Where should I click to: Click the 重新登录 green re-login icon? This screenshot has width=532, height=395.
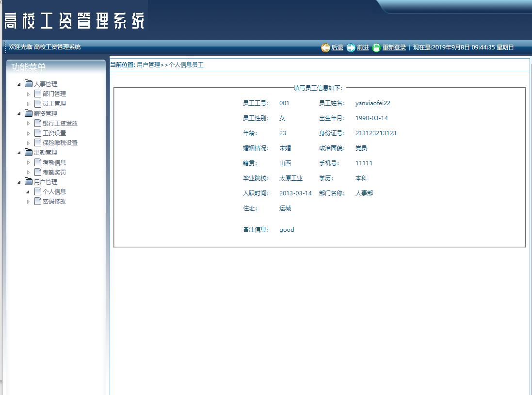pyautogui.click(x=375, y=47)
